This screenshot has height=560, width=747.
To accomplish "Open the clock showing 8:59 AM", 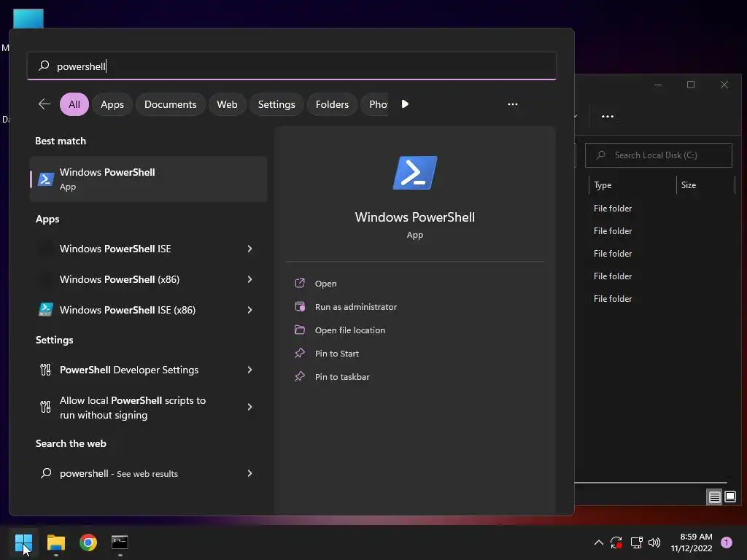I will coord(692,542).
